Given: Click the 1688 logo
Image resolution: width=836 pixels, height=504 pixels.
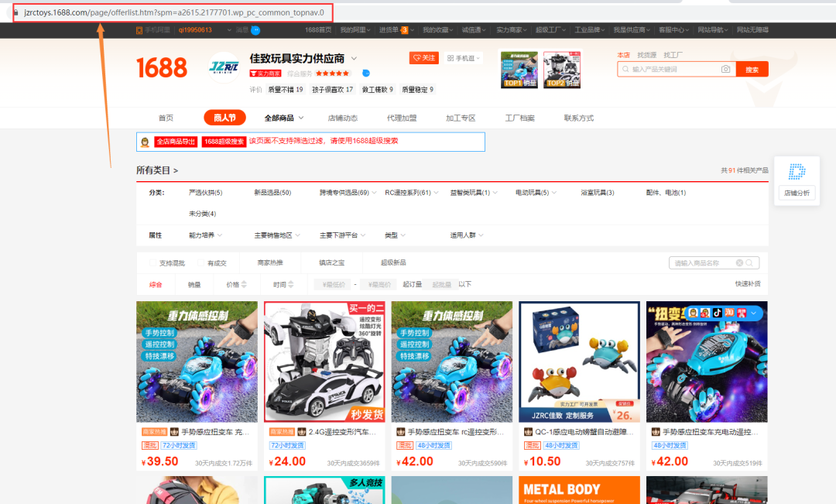Looking at the screenshot, I should [x=162, y=68].
